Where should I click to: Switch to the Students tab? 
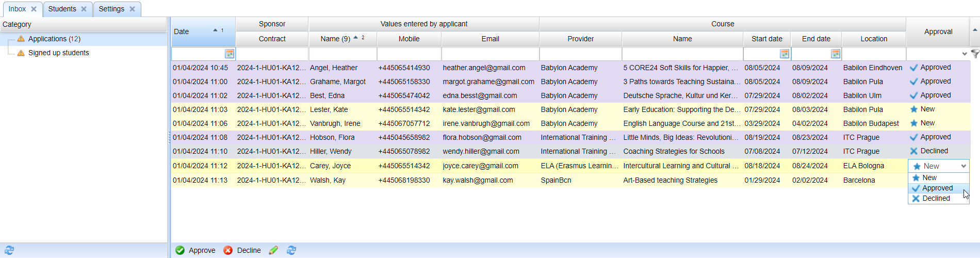pos(62,9)
